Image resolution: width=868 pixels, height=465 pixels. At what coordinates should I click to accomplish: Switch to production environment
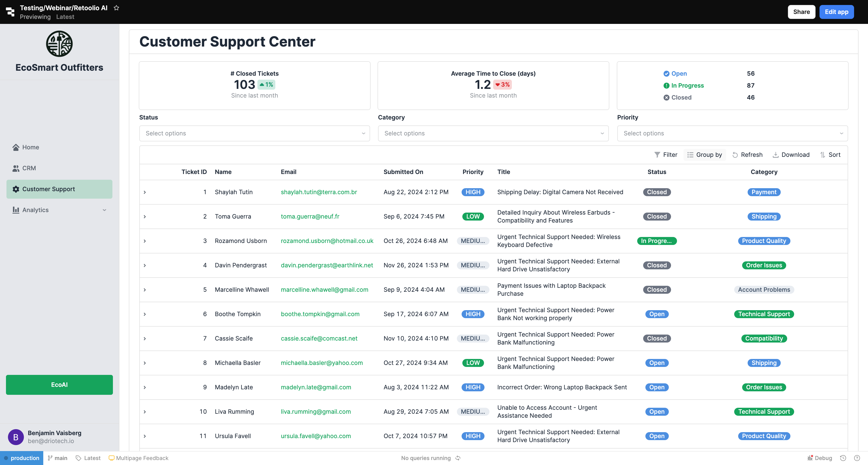(x=22, y=458)
